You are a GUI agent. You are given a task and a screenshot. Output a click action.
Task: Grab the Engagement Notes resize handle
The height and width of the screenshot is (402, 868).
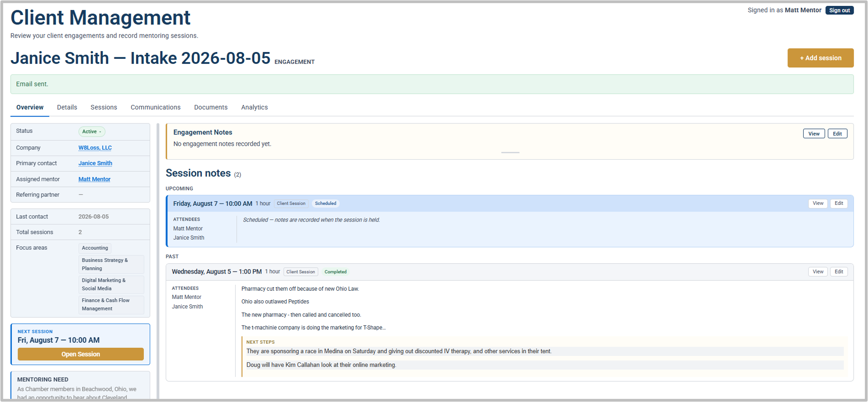point(510,153)
